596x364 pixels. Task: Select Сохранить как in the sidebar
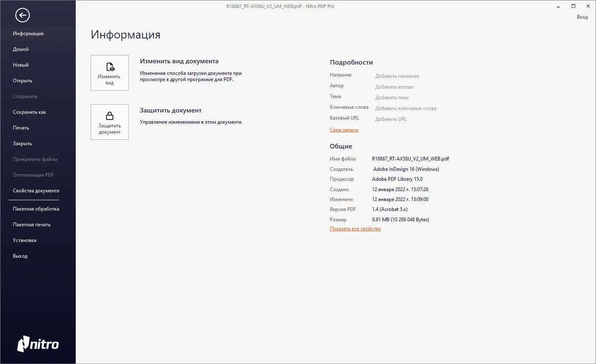point(29,112)
